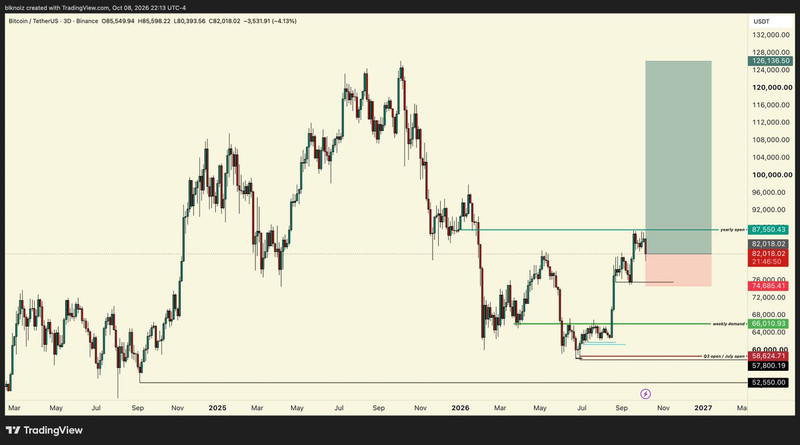Click the Binance exchange label in header

click(87, 21)
